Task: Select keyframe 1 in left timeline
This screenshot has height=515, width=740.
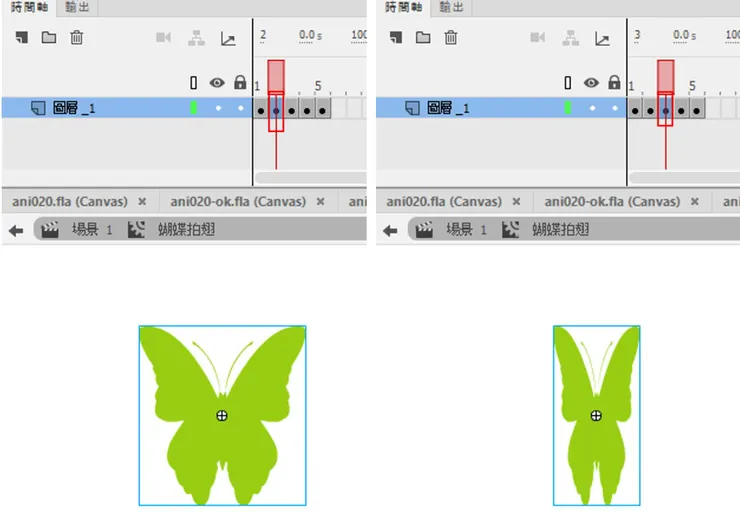Action: click(261, 108)
